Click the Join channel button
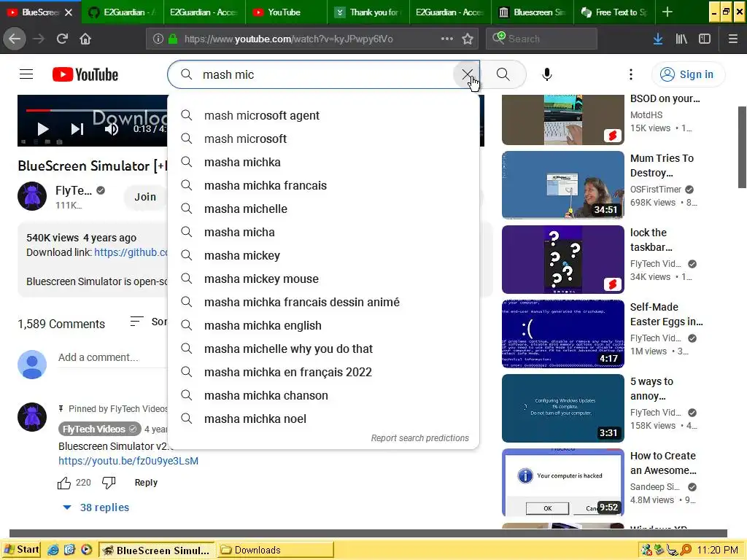Image resolution: width=747 pixels, height=560 pixels. [145, 197]
